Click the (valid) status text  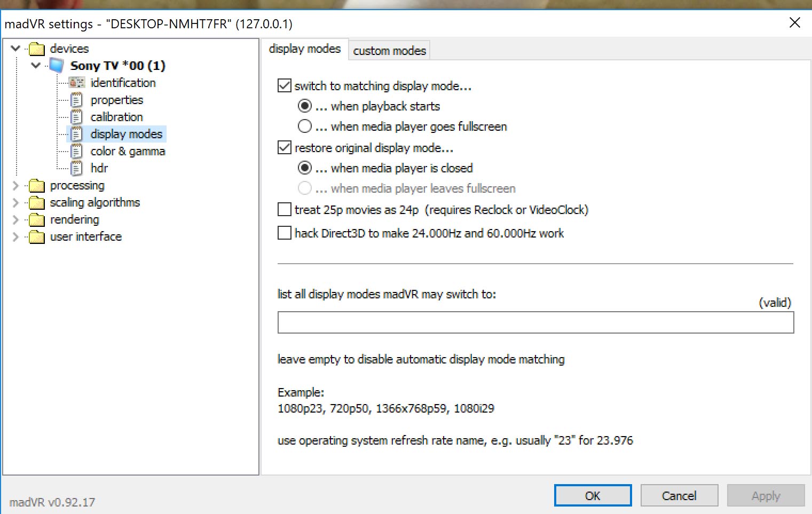coord(775,303)
